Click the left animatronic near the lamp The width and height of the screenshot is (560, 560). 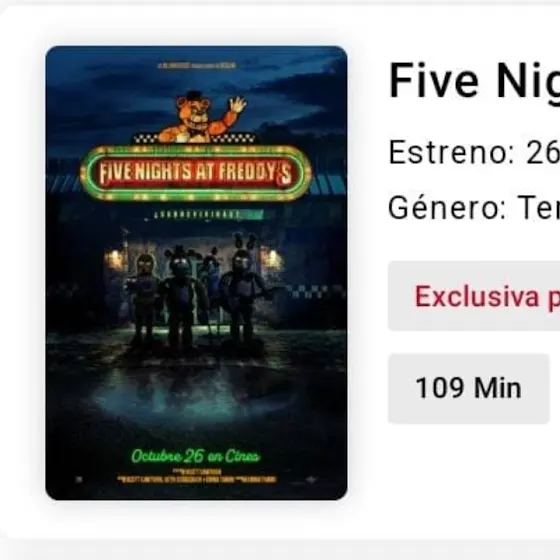point(143,298)
